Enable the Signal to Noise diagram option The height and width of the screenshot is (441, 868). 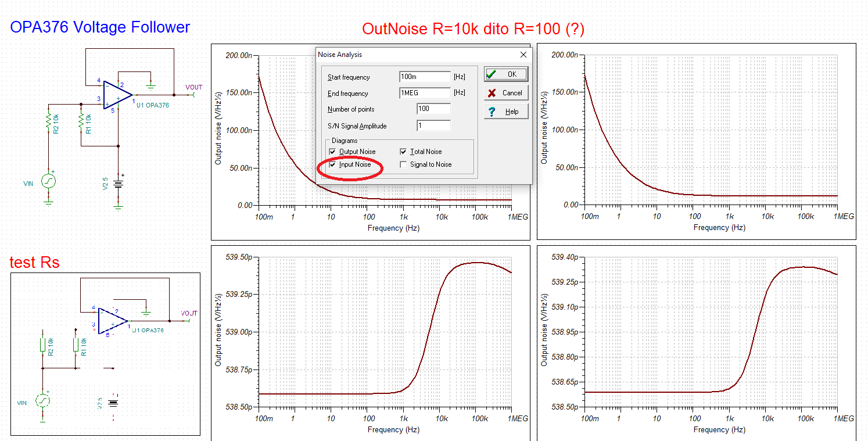[x=403, y=164]
